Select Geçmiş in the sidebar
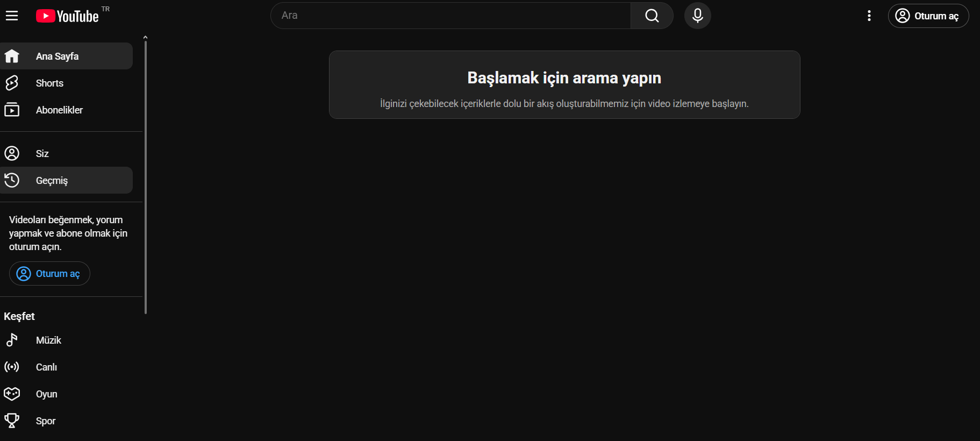This screenshot has width=980, height=441. point(66,180)
